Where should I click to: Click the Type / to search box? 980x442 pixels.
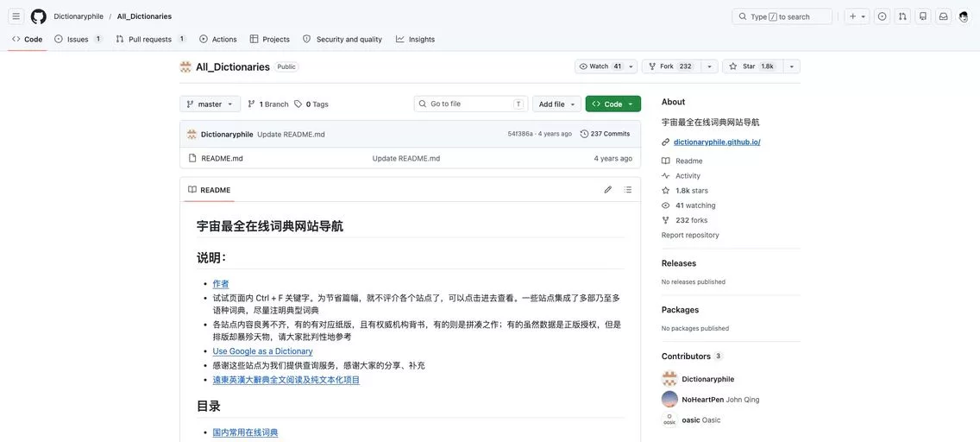coord(782,17)
